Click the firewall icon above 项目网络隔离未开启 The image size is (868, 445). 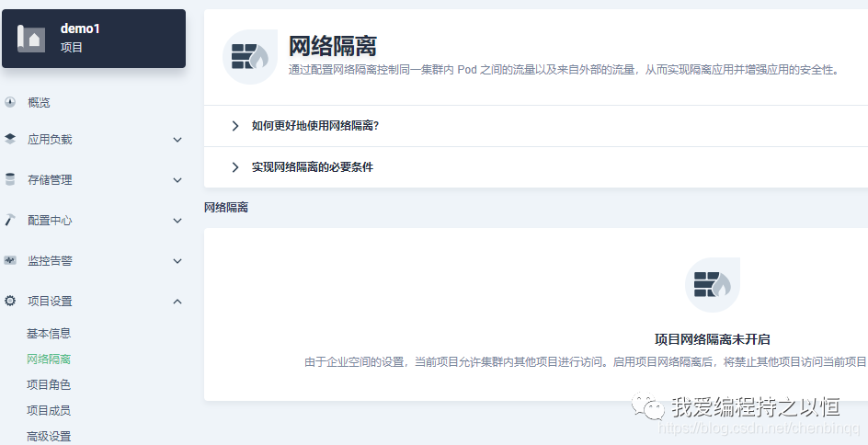713,285
